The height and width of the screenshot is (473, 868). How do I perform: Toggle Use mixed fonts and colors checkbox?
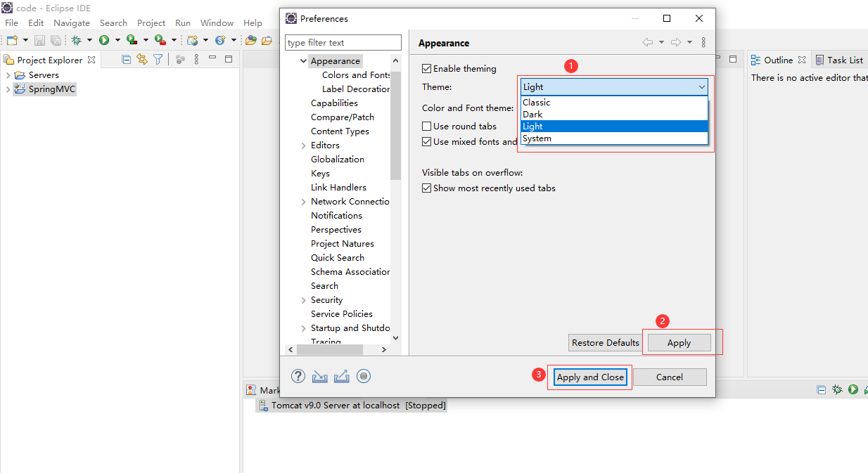click(x=426, y=142)
